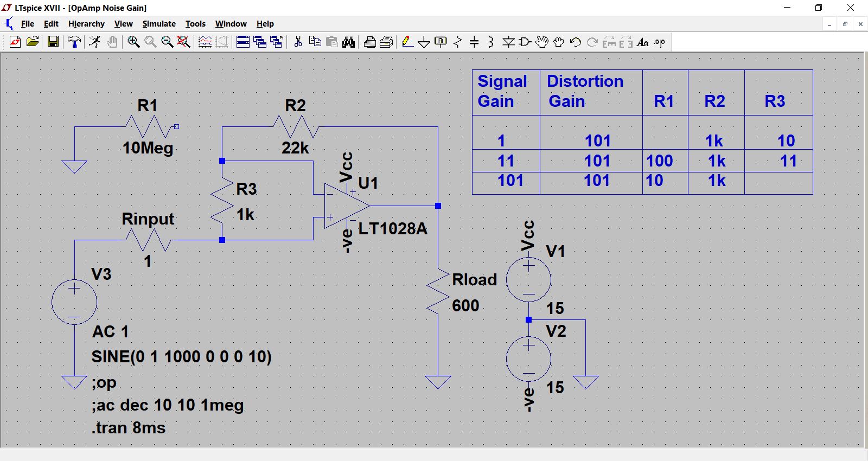Click the Paste clipboard icon
The width and height of the screenshot is (868, 461).
(x=332, y=42)
